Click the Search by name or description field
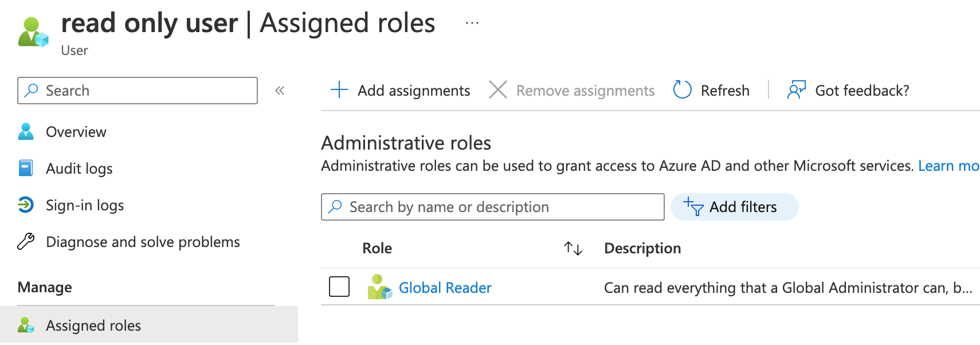The height and width of the screenshot is (345, 980). [x=493, y=207]
